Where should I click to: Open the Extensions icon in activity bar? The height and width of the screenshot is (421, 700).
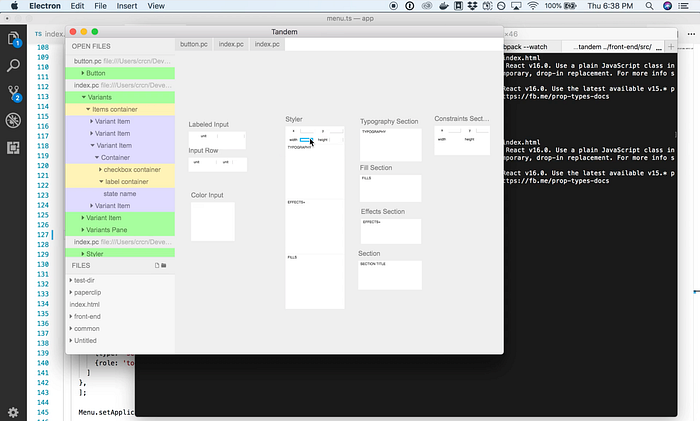tap(13, 148)
